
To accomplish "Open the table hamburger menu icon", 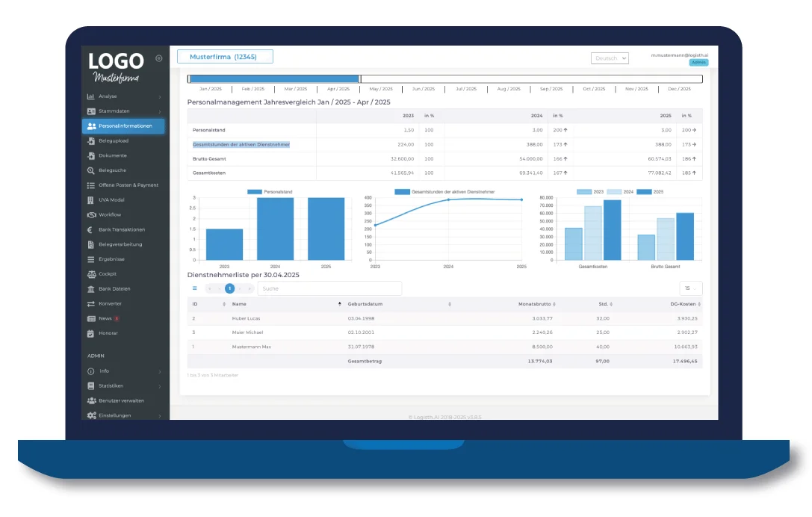I will [x=195, y=288].
